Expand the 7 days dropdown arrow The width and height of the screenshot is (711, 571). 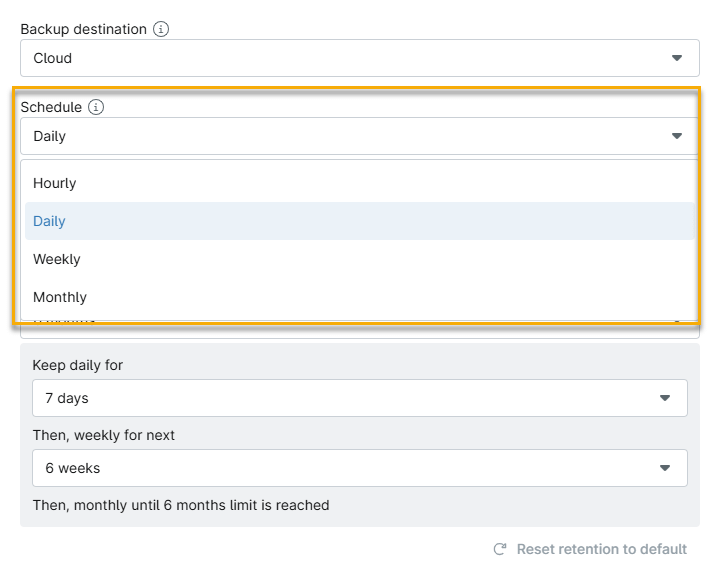click(x=665, y=398)
